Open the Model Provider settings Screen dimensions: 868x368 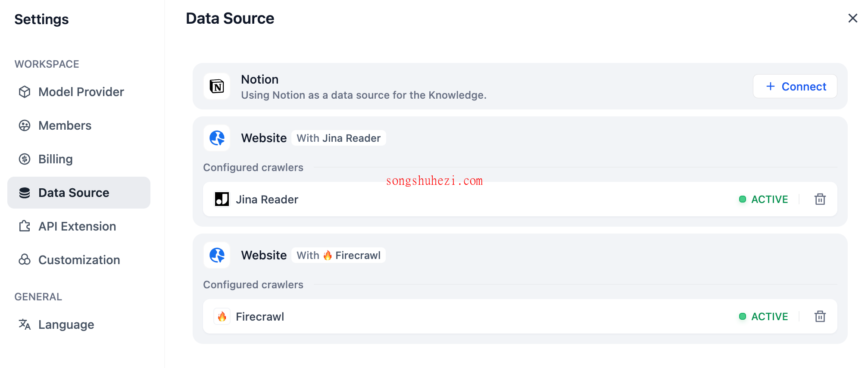(x=79, y=92)
